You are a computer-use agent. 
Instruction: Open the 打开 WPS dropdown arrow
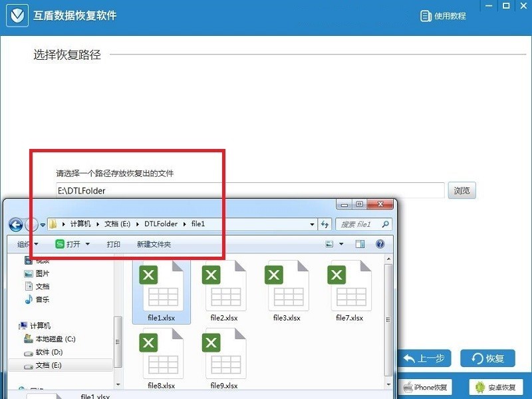pos(87,244)
